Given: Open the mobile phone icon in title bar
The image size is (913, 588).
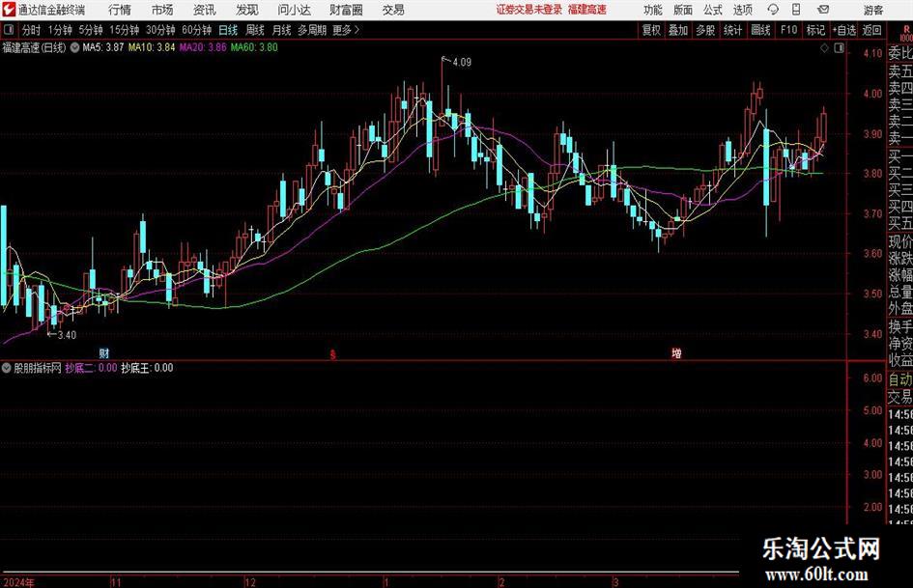Looking at the screenshot, I should (x=796, y=10).
